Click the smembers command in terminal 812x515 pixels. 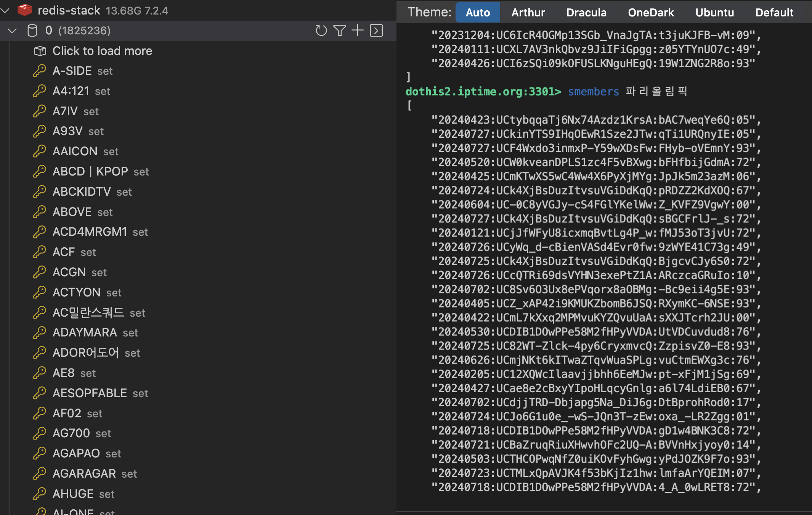tap(593, 92)
